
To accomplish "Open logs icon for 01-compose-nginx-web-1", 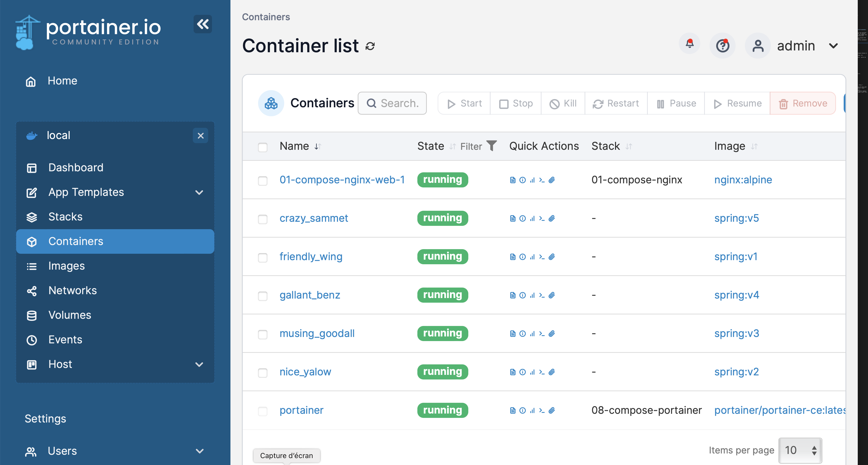I will (x=513, y=180).
